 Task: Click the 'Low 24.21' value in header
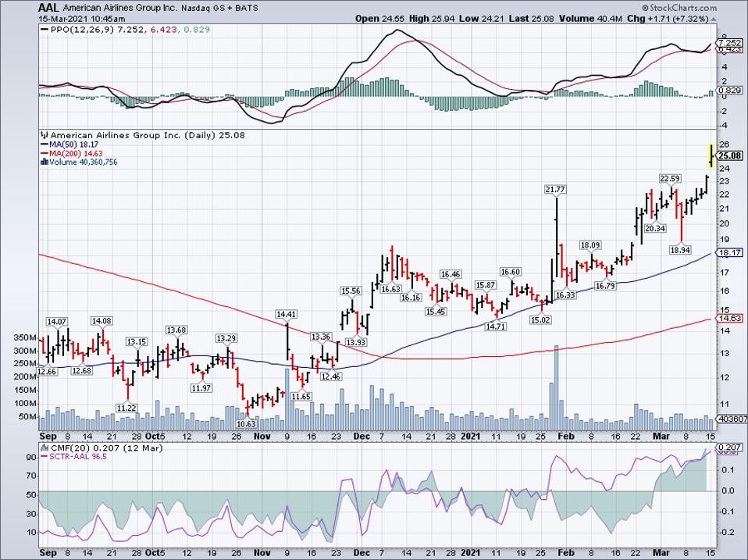click(x=481, y=19)
